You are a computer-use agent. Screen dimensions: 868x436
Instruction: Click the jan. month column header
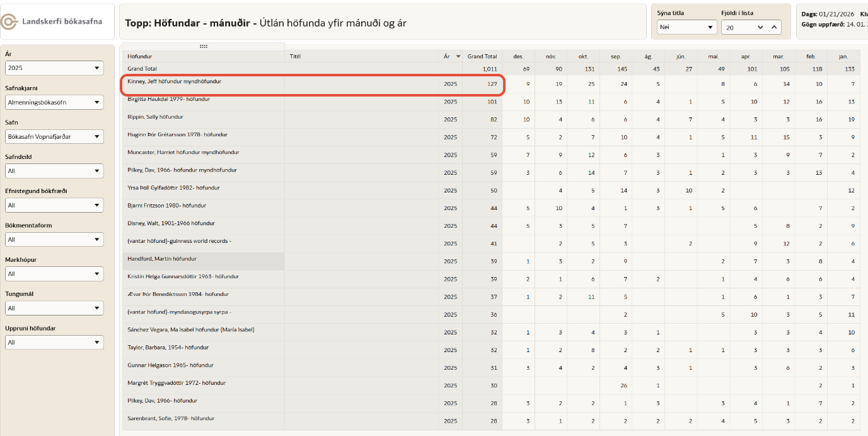[x=843, y=56]
